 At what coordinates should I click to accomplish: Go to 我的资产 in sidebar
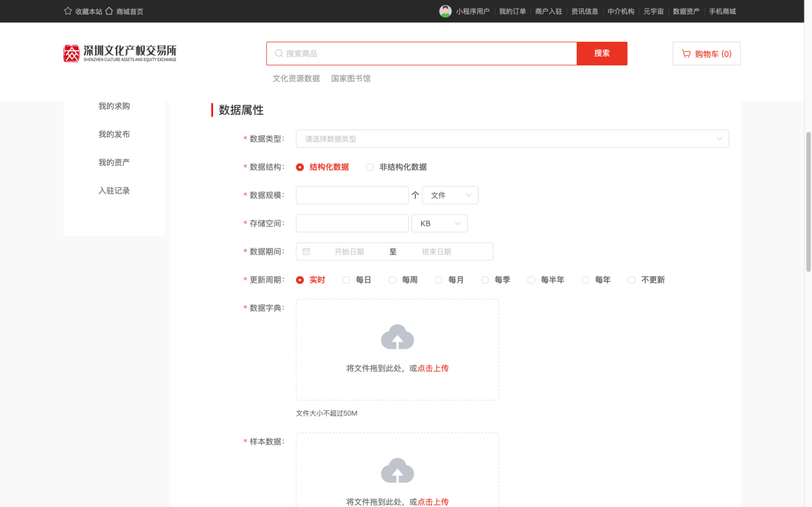click(114, 162)
